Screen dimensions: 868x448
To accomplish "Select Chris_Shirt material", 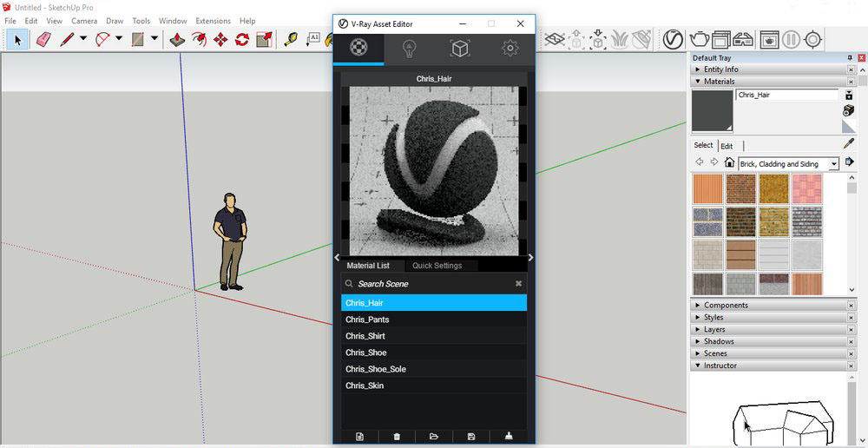I will [433, 336].
